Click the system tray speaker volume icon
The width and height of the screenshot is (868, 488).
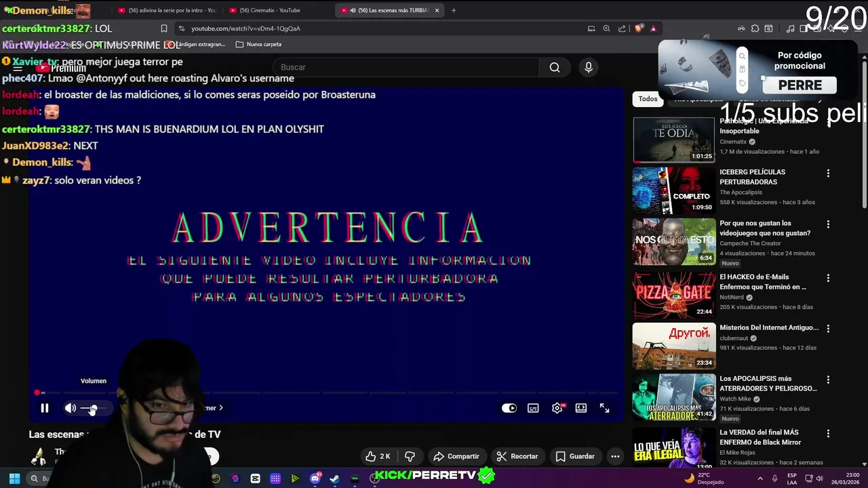(x=819, y=479)
